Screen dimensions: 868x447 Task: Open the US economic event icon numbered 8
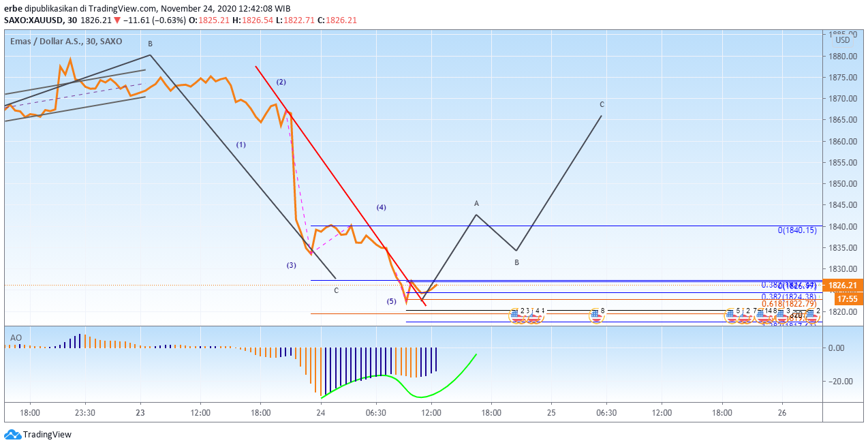pos(597,315)
